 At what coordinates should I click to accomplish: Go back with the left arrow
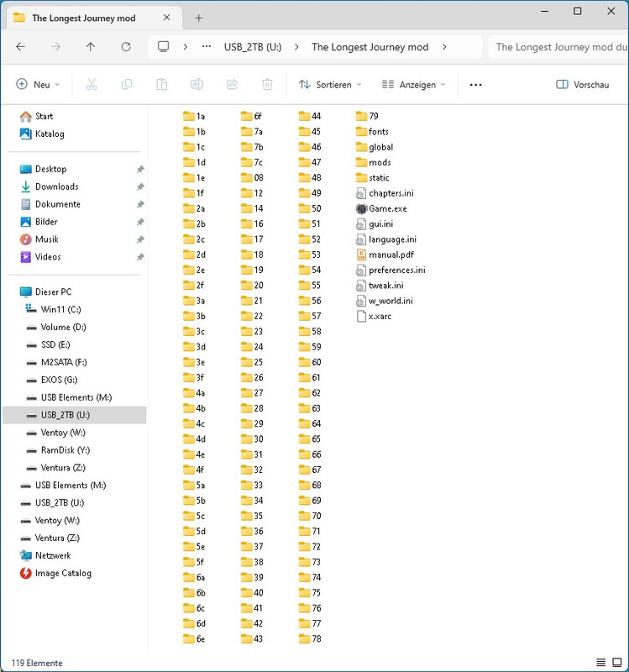[20, 47]
